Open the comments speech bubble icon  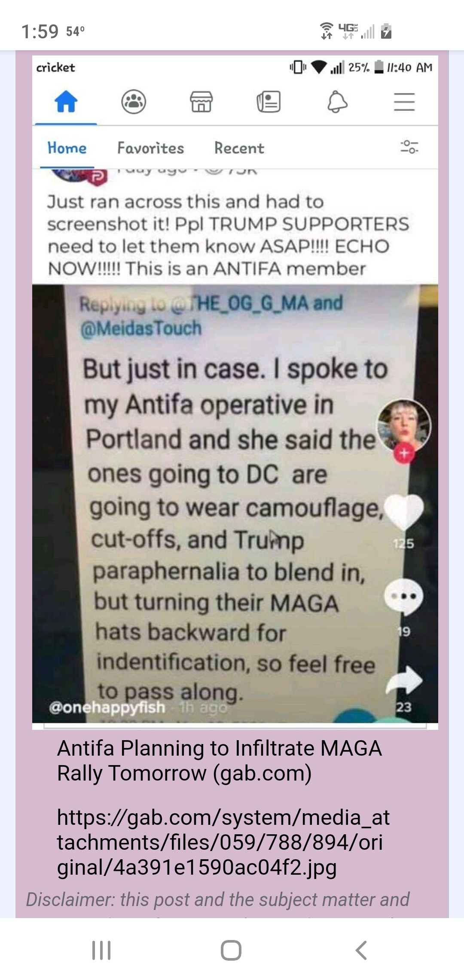point(403,597)
